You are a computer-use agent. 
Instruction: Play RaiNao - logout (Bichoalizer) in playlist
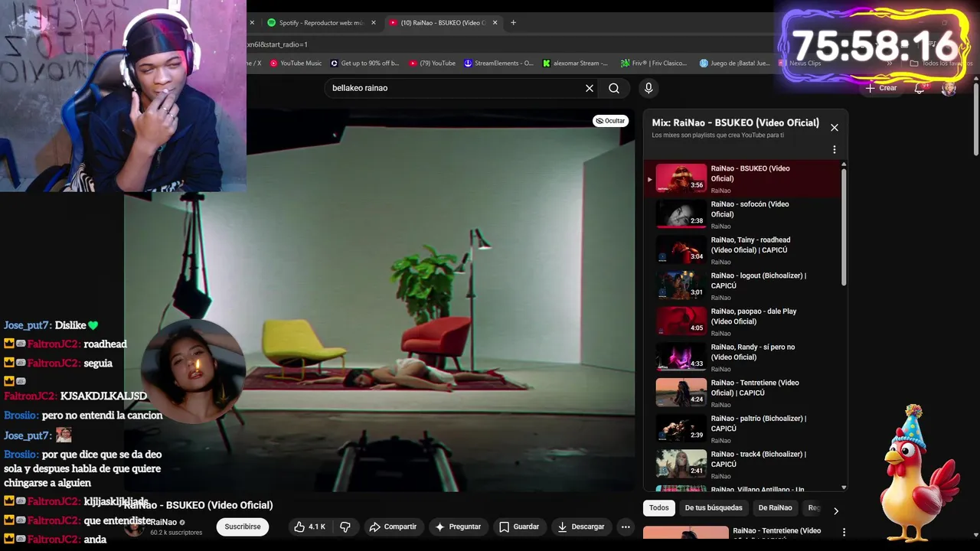point(743,285)
